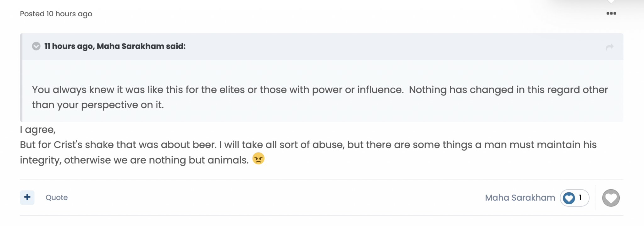This screenshot has width=644, height=226.
Task: Click the quoted text about elites
Action: pos(320,97)
